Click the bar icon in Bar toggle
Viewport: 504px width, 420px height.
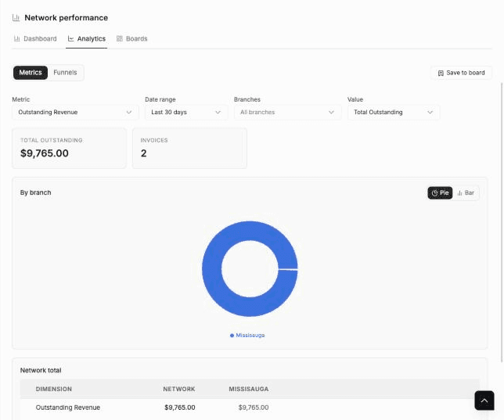pos(460,193)
